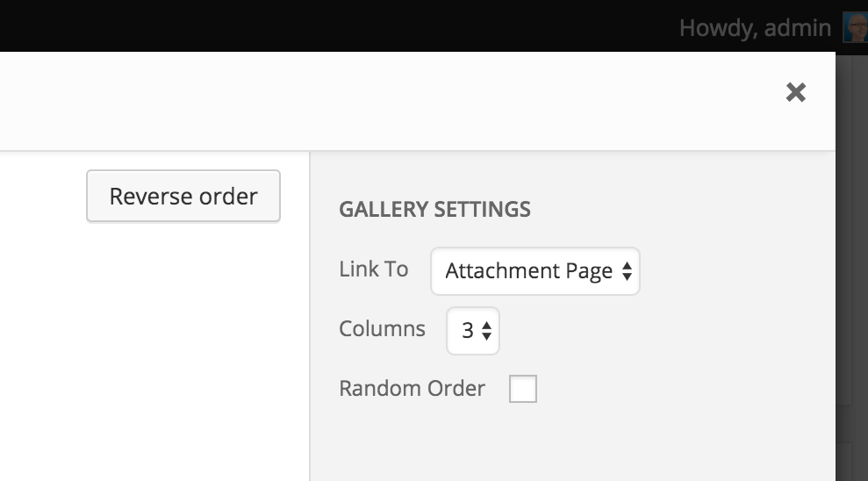Viewport: 868px width, 481px height.
Task: Open the Howdy, admin account menu
Action: (755, 28)
